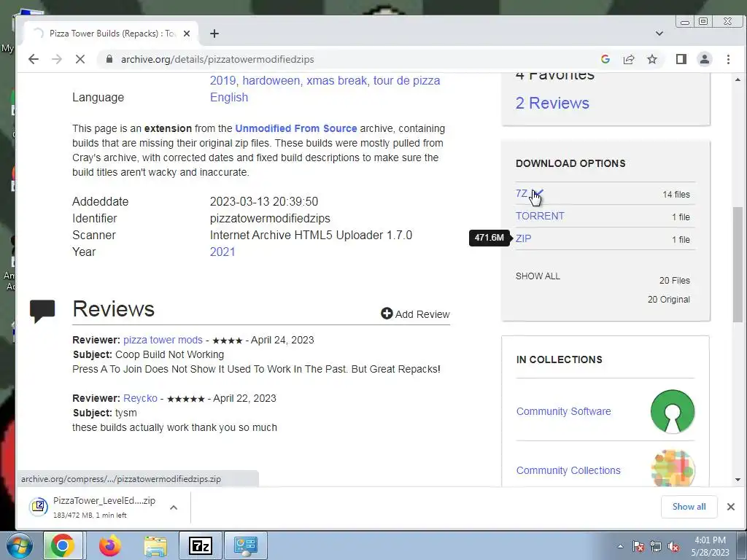
Task: Click SHOW ALL download files
Action: click(x=538, y=276)
